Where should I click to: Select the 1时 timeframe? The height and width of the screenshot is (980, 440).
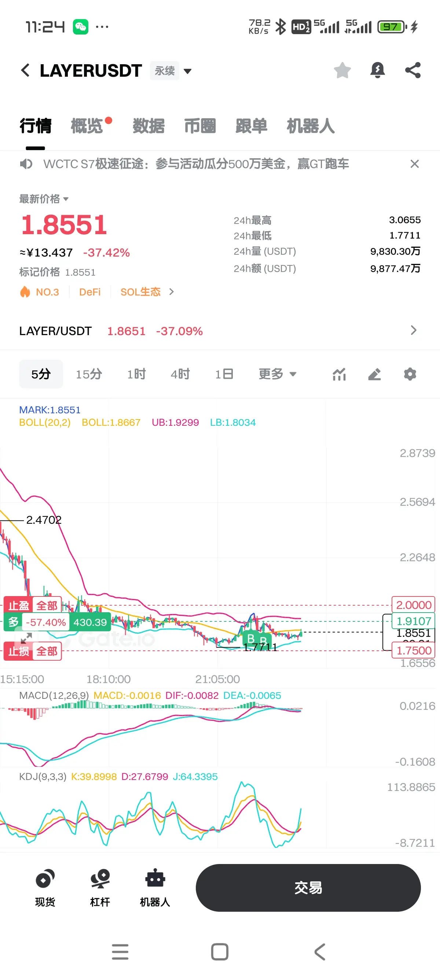[x=136, y=374]
